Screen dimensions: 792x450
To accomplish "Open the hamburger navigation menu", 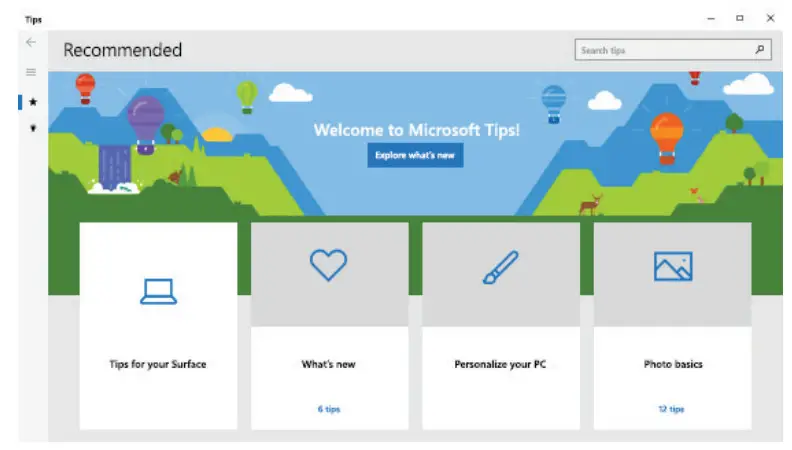I will point(31,72).
